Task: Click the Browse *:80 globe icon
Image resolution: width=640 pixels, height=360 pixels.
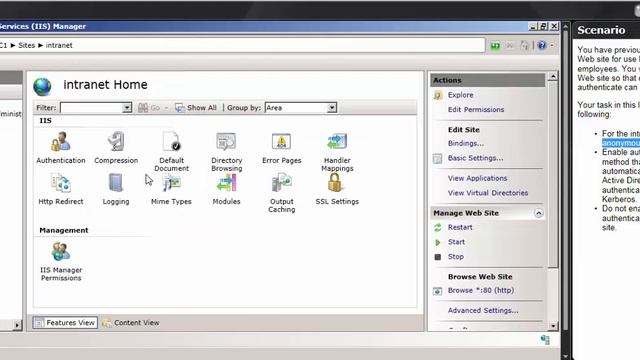Action: [x=438, y=291]
